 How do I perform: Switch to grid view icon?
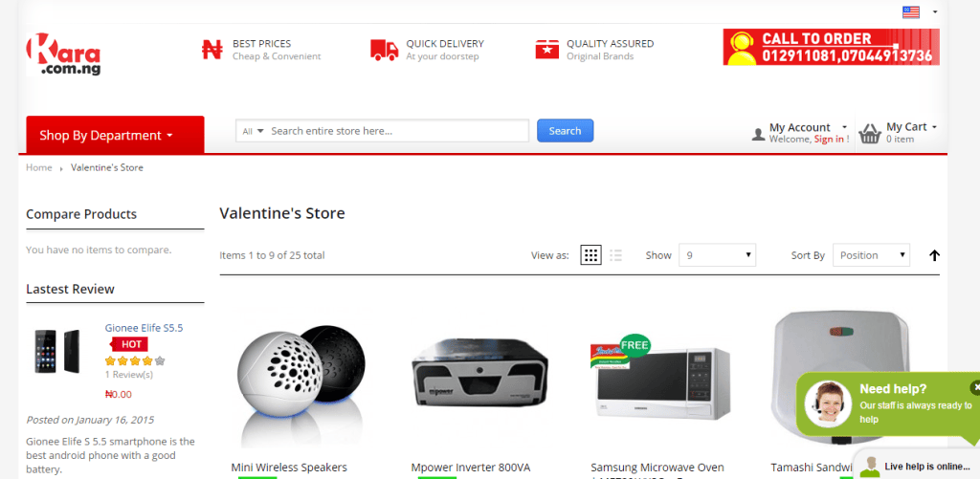(x=590, y=255)
